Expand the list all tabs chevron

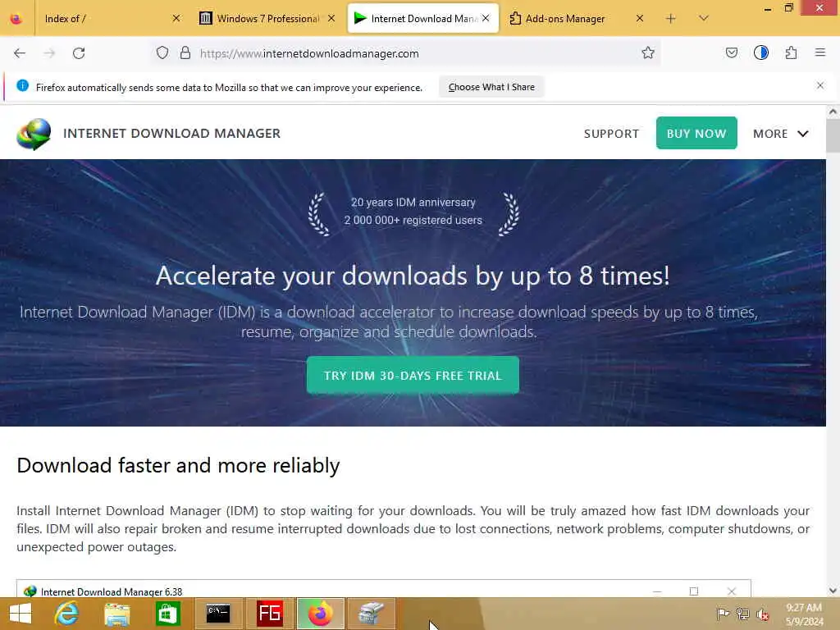[704, 18]
